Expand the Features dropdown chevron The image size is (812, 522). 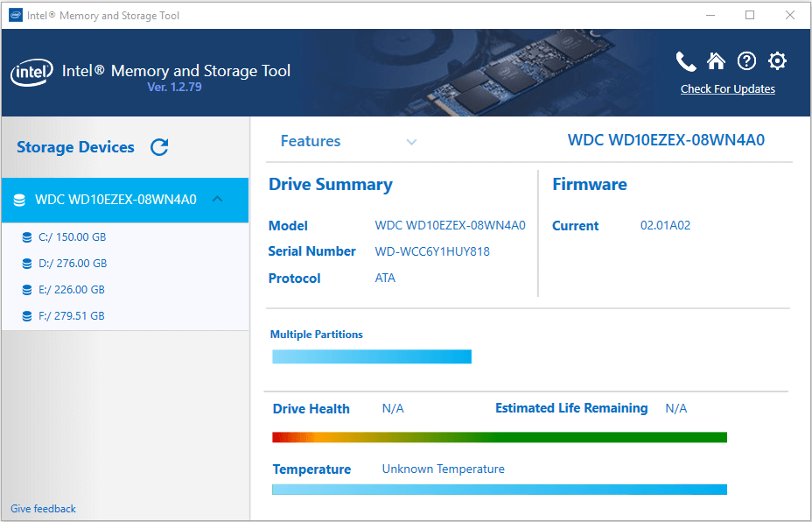point(411,142)
